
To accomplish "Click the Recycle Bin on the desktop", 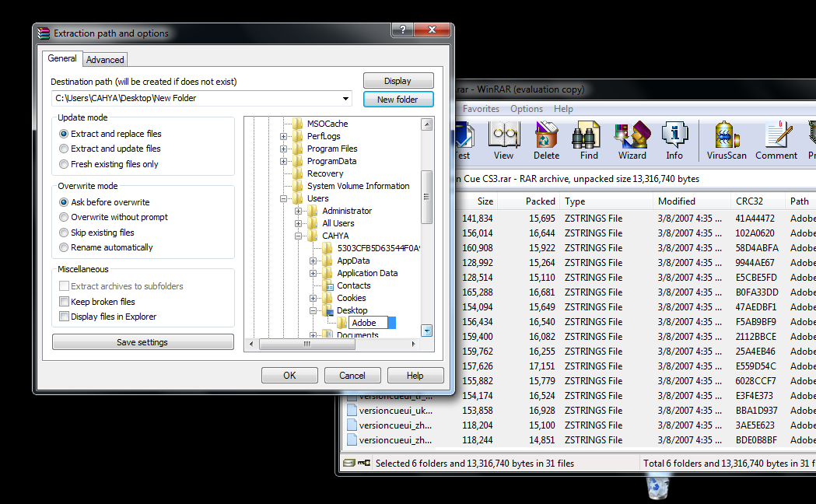I will 657,488.
